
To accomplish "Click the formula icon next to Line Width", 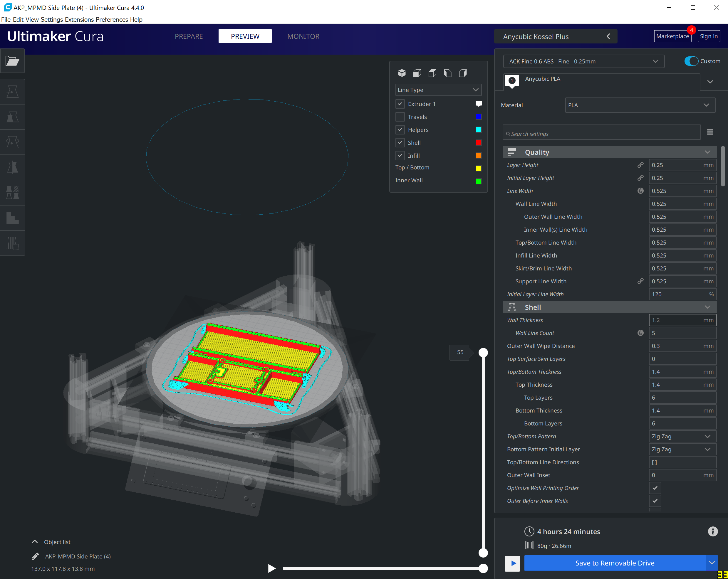I will (x=640, y=191).
